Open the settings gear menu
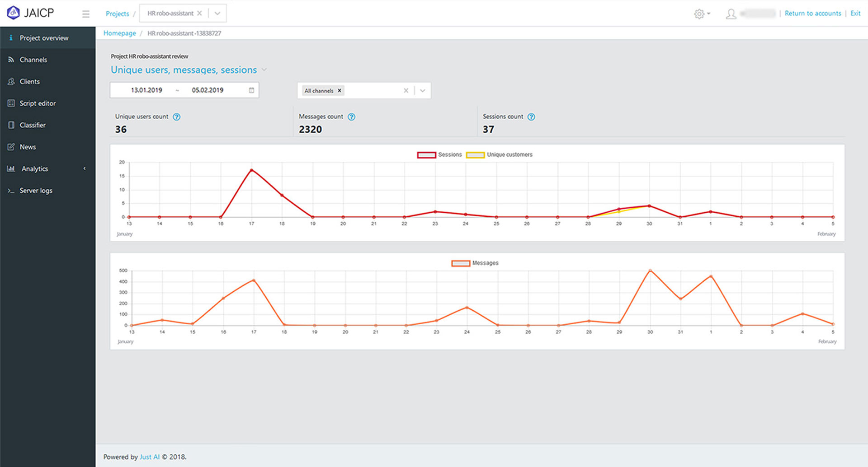 point(700,14)
